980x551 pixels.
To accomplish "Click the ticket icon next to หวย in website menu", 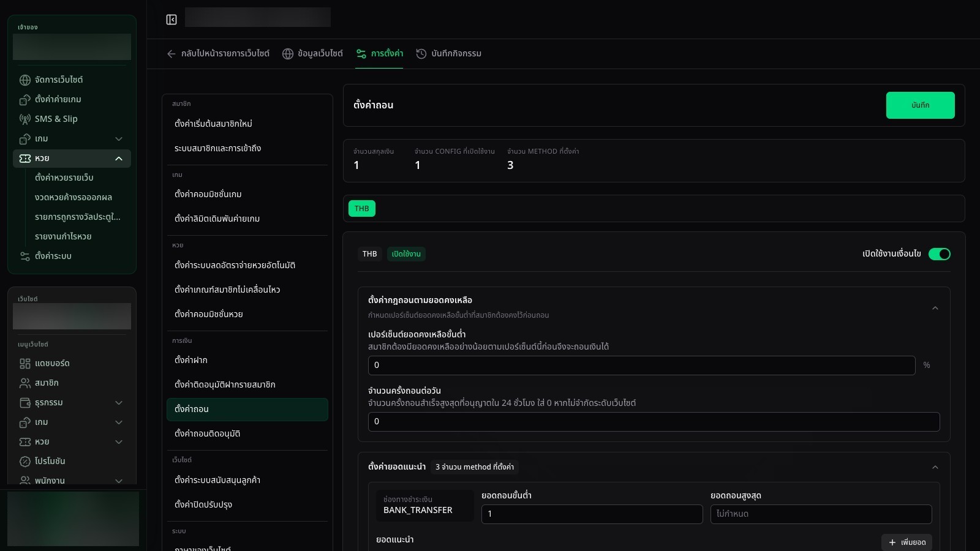I will pyautogui.click(x=25, y=442).
